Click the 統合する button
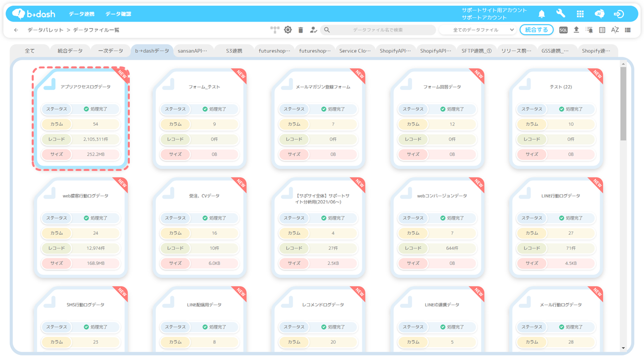The width and height of the screenshot is (644, 362). pos(537,30)
